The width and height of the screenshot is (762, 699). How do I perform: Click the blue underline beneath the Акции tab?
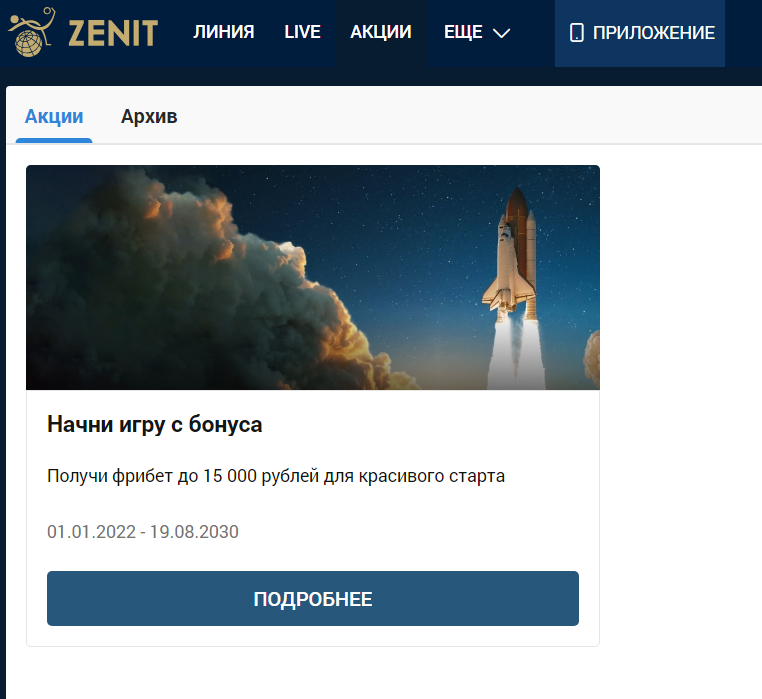pyautogui.click(x=54, y=140)
